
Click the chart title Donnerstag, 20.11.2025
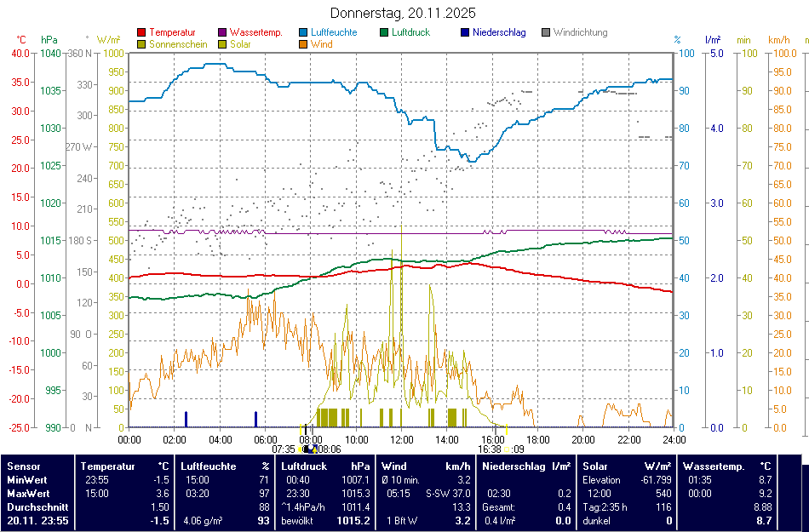[x=403, y=13]
